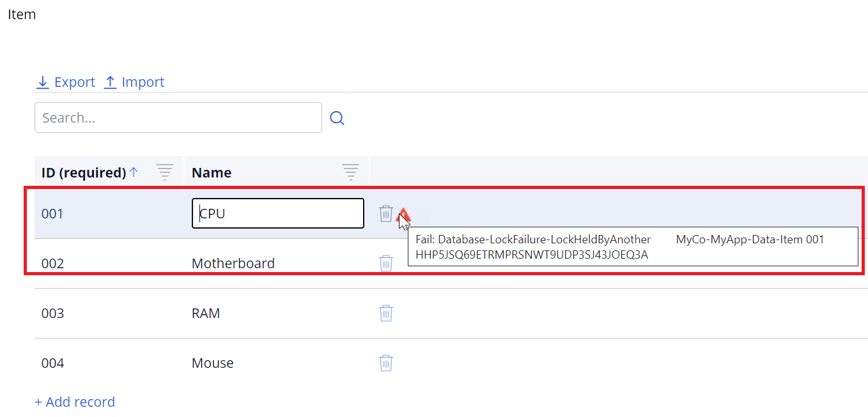Open the ID column filter menu
The image size is (868, 417).
(165, 172)
